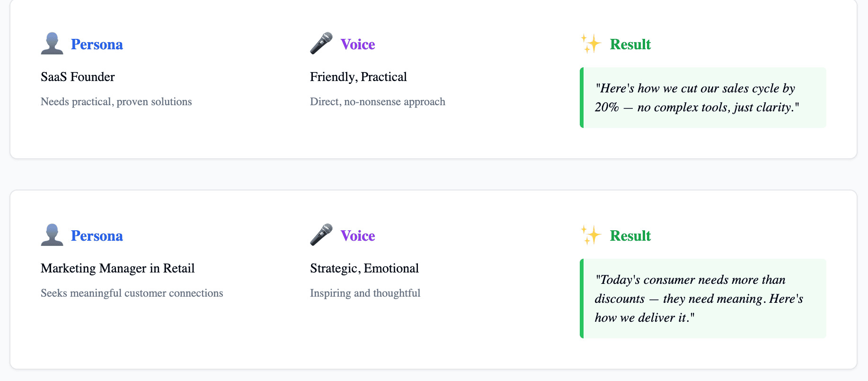Viewport: 868px width, 381px height.
Task: Click 'Inspiring and thoughtful' description text
Action: (365, 293)
